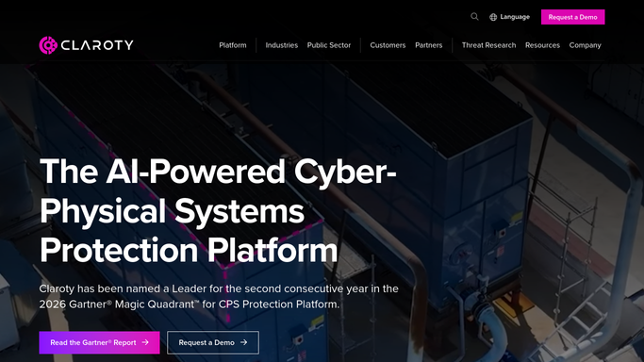This screenshot has width=644, height=362.
Task: Click the outlined Request a Demo button in hero
Action: 213,342
